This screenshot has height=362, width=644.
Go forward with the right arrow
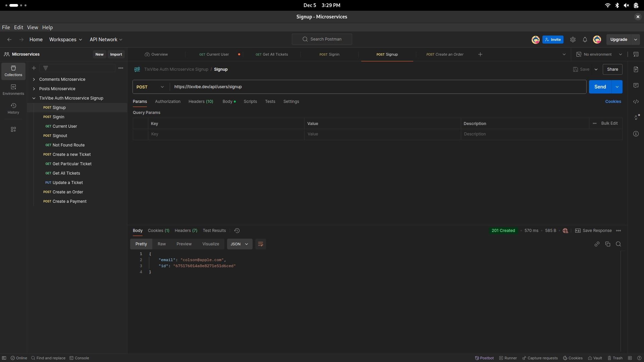tap(21, 40)
